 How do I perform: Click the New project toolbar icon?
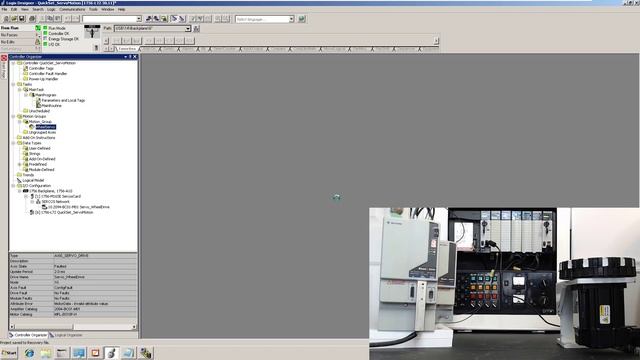[6, 19]
